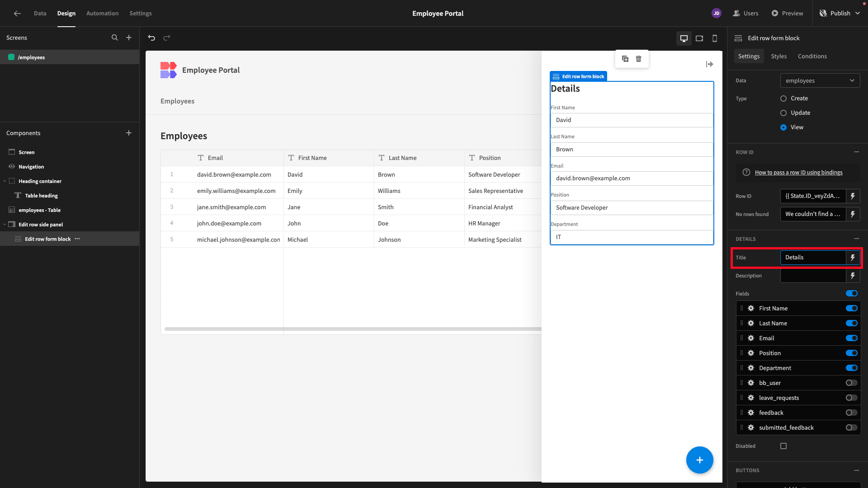
Task: Switch to the Styles tab
Action: pyautogui.click(x=779, y=56)
